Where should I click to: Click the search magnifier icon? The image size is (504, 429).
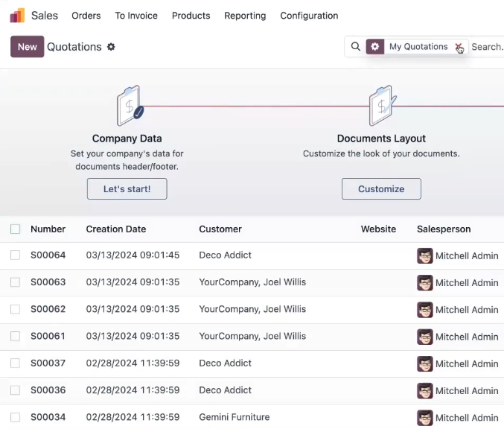pos(356,47)
